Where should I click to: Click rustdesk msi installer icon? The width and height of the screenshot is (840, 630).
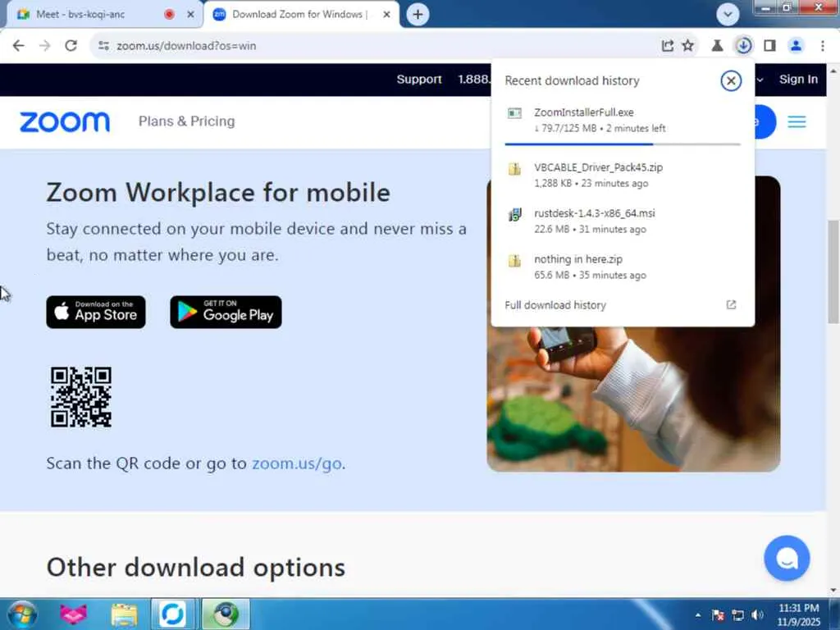514,215
